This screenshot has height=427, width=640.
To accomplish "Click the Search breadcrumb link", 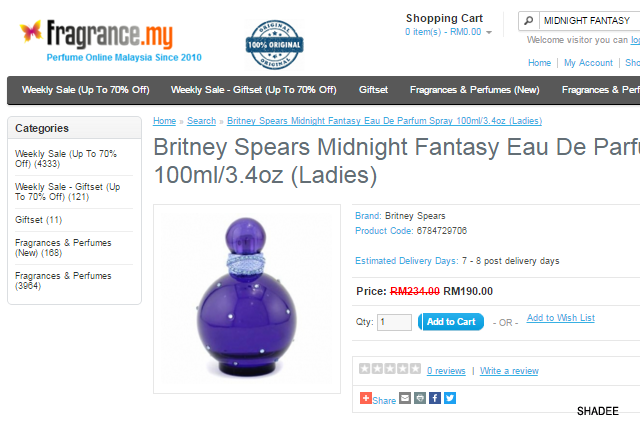I will (201, 121).
